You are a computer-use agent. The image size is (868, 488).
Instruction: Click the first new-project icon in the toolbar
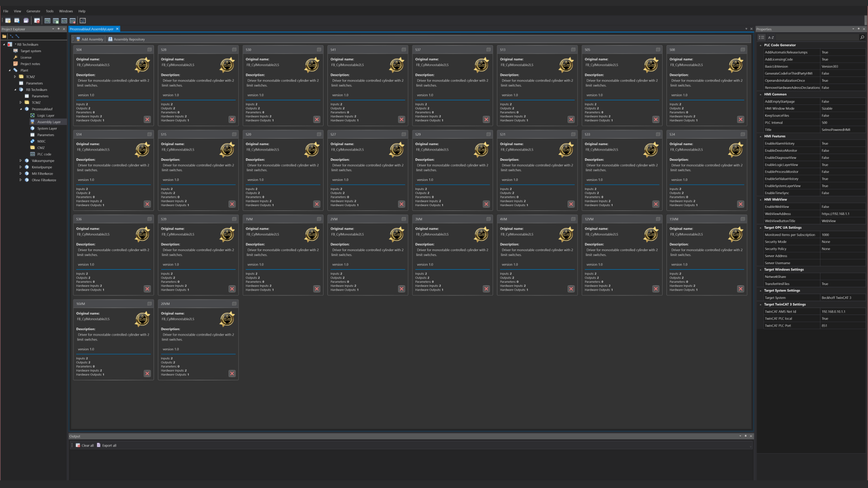8,21
